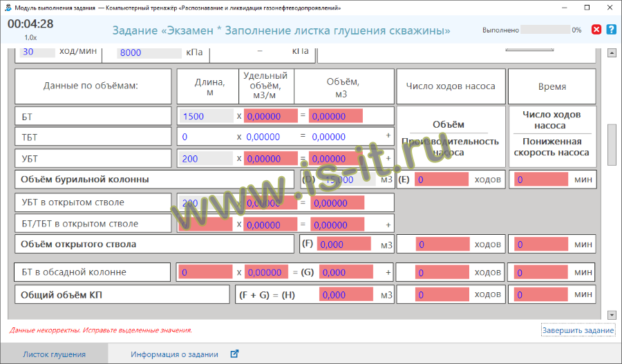Switch to the Листок глушения tab
The height and width of the screenshot is (364, 622).
(x=54, y=354)
